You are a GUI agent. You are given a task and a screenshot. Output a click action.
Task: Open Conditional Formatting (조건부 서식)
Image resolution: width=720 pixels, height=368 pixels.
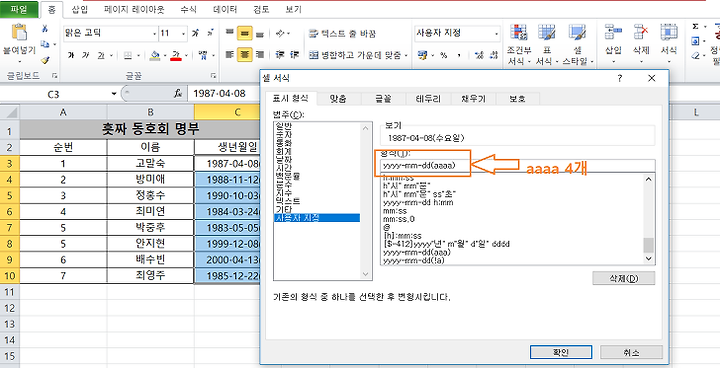click(x=519, y=45)
